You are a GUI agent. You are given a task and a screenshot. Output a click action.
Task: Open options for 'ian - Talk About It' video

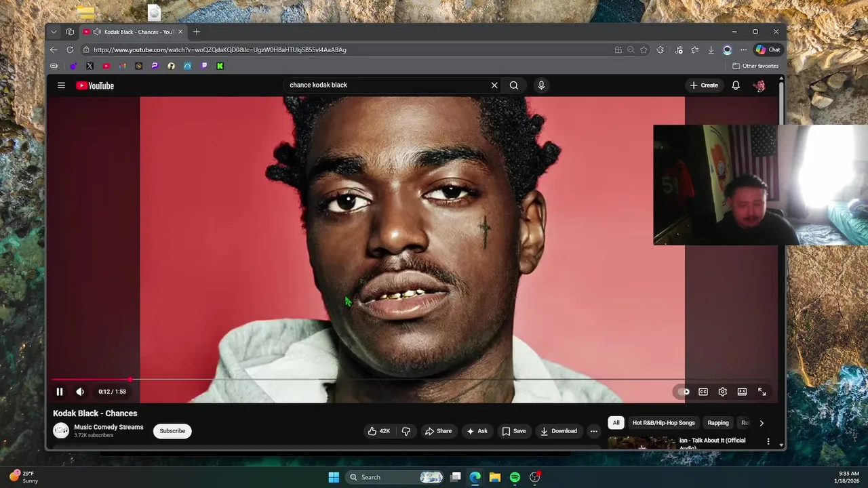pyautogui.click(x=768, y=441)
